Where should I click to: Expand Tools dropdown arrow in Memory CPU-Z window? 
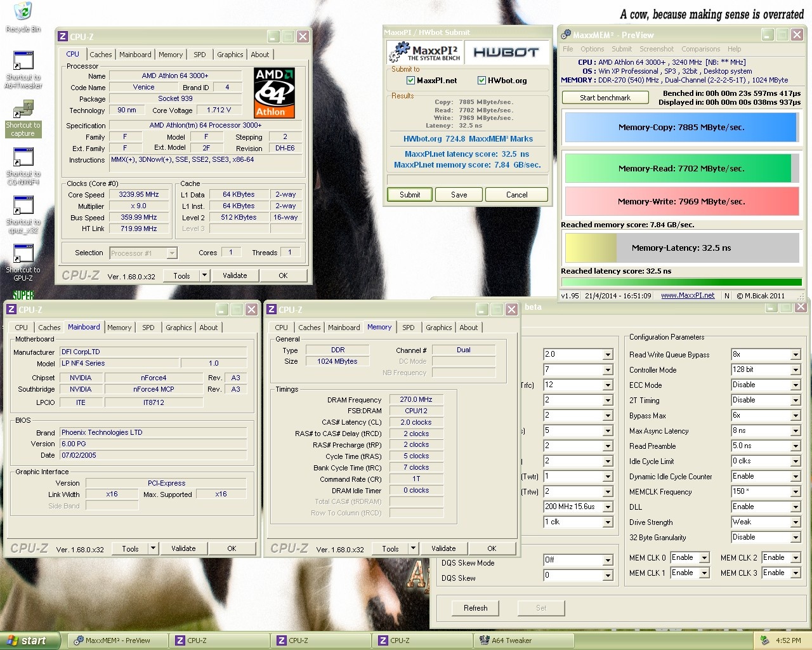(413, 548)
